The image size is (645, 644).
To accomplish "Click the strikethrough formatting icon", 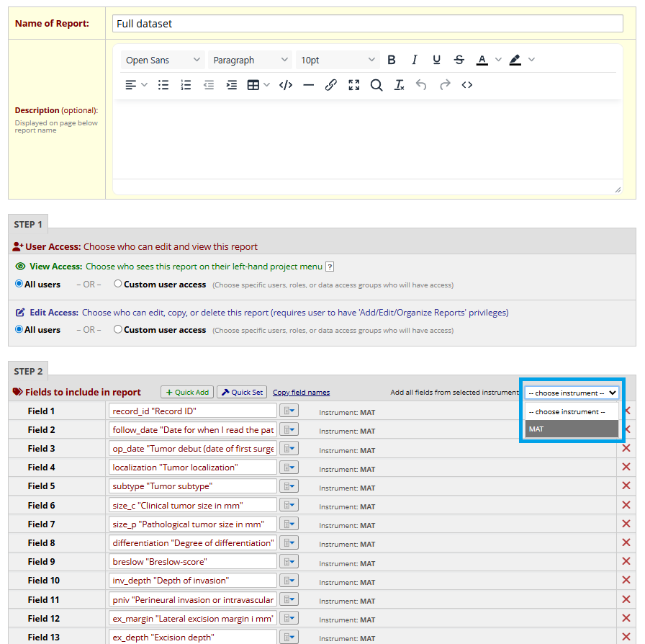I will click(x=459, y=60).
